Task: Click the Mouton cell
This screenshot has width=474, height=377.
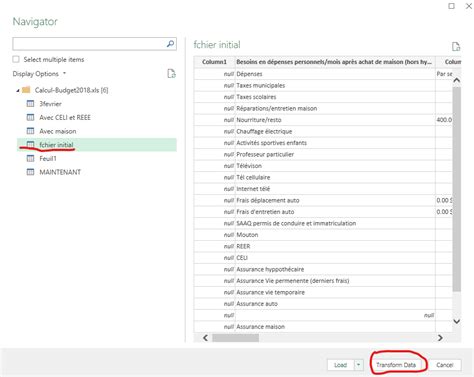Action: [335, 235]
